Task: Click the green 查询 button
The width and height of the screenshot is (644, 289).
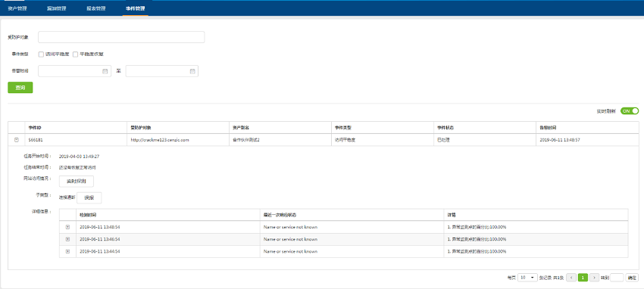Action: pyautogui.click(x=20, y=88)
